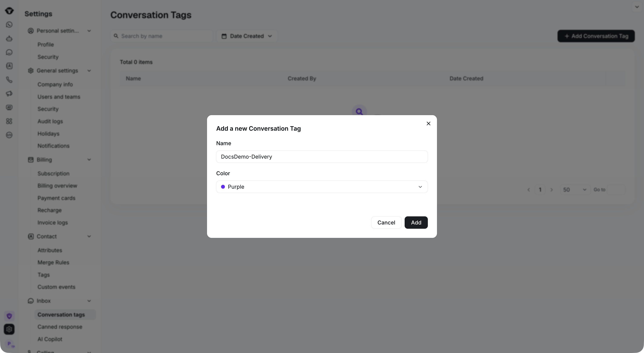The image size is (644, 353).
Task: Select page number 1
Action: pyautogui.click(x=540, y=190)
